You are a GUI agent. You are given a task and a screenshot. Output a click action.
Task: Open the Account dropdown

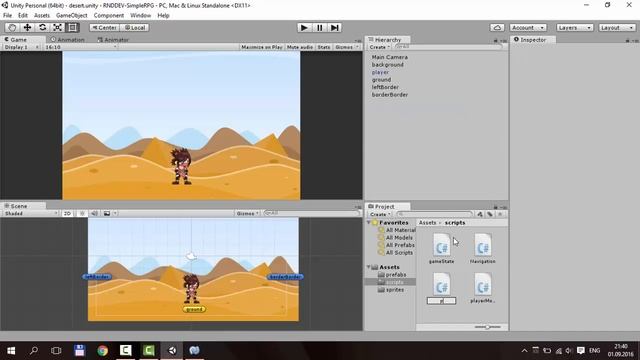(x=528, y=28)
